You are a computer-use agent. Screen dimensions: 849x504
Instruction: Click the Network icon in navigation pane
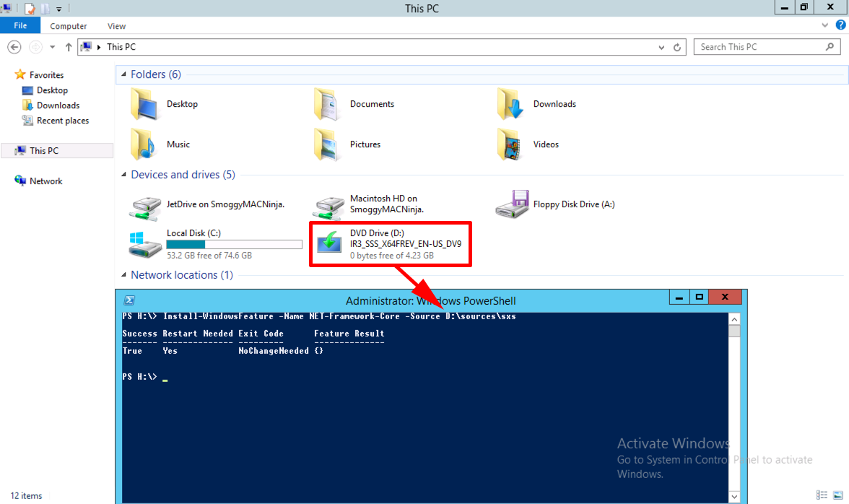coord(20,181)
